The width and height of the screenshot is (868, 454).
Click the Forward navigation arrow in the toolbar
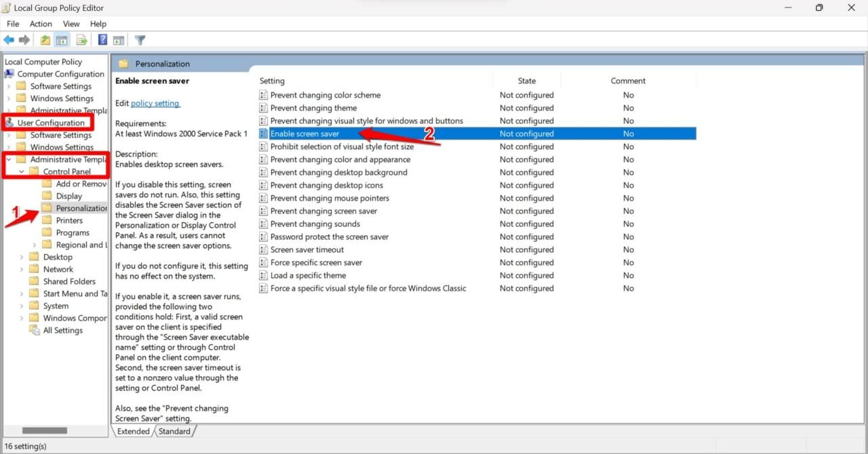[x=25, y=39]
